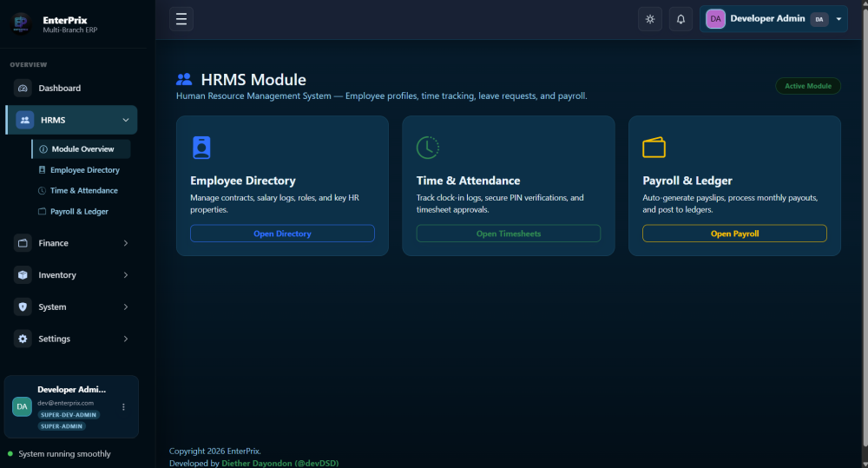
Task: Click the Payroll & Ledger sidebar wallet icon
Action: [x=42, y=211]
